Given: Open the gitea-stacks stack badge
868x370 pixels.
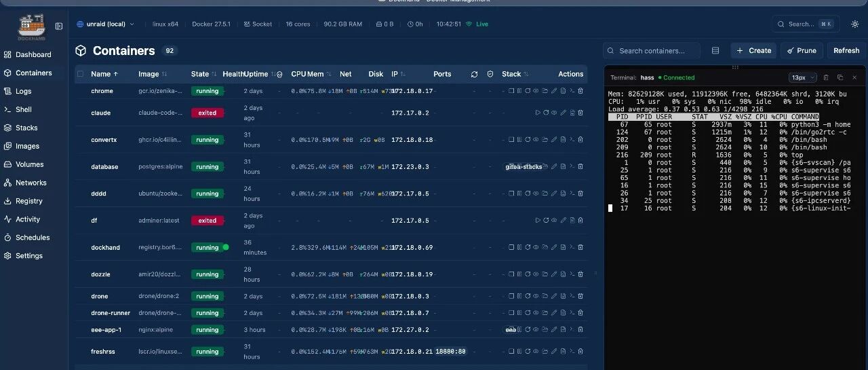Looking at the screenshot, I should point(524,166).
